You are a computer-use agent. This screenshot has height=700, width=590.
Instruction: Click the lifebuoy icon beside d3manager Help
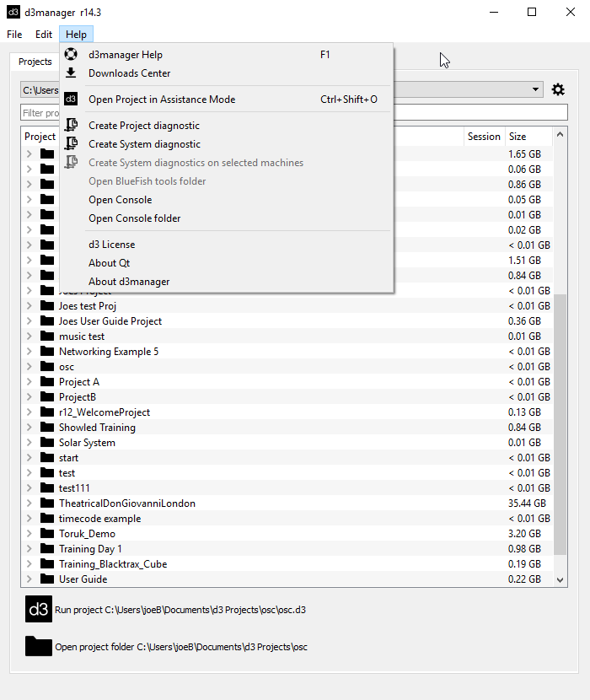point(71,54)
